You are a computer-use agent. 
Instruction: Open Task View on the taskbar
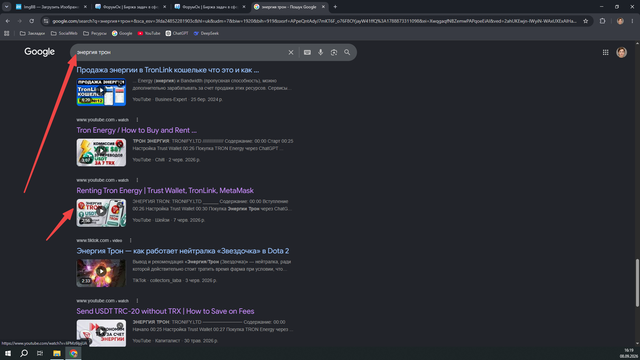coord(40,353)
